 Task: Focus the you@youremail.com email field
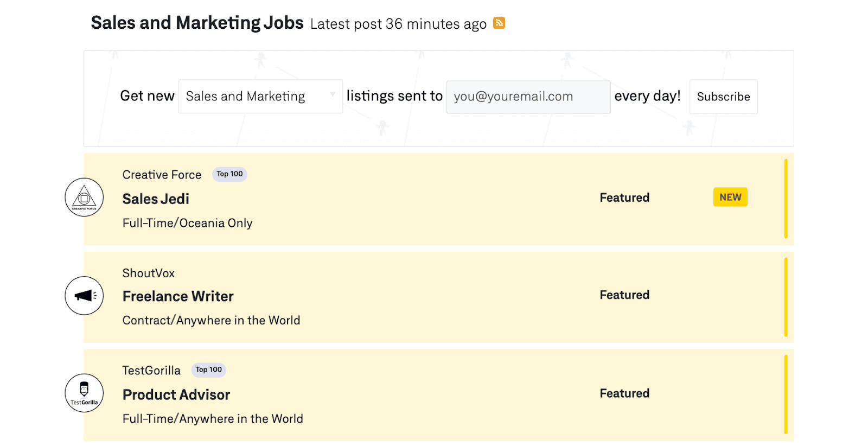pos(528,97)
